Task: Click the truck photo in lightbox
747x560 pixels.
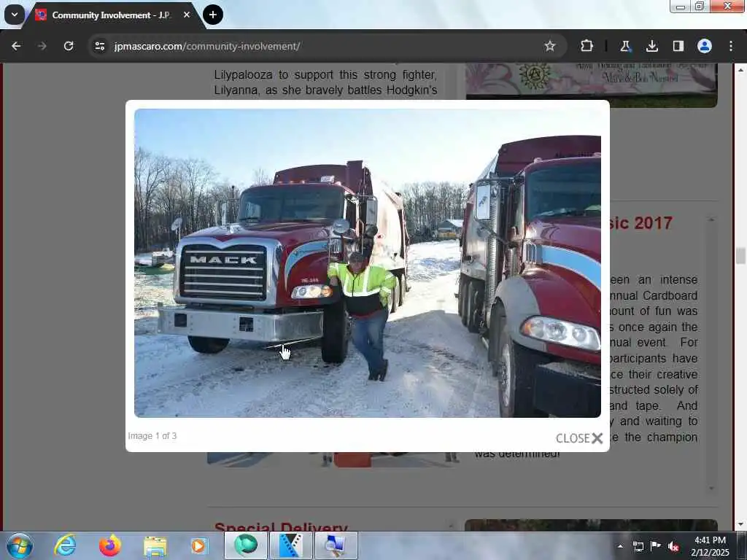Action: [368, 262]
